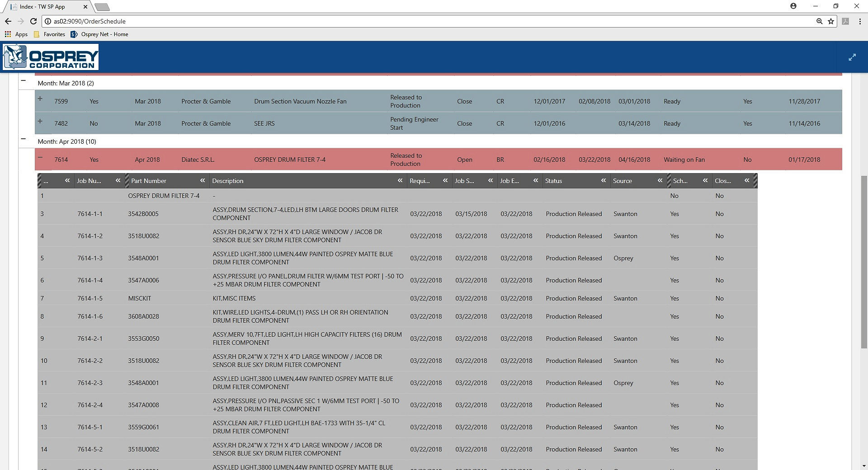Sort by the Description column header
This screenshot has width=868, height=470.
coord(228,181)
